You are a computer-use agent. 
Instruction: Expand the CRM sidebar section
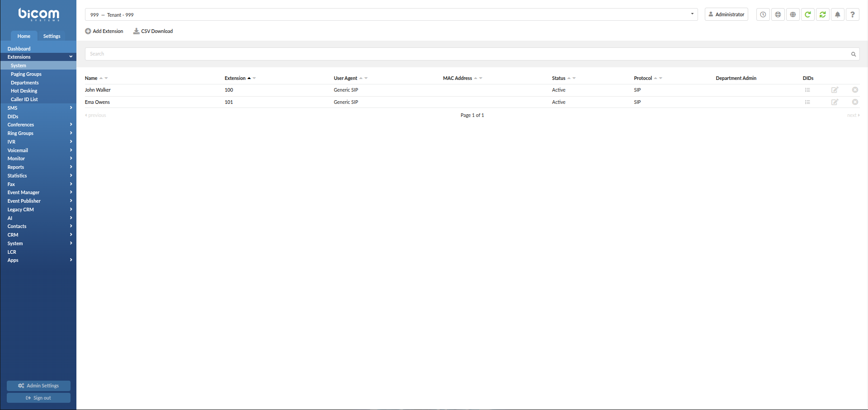tap(38, 235)
